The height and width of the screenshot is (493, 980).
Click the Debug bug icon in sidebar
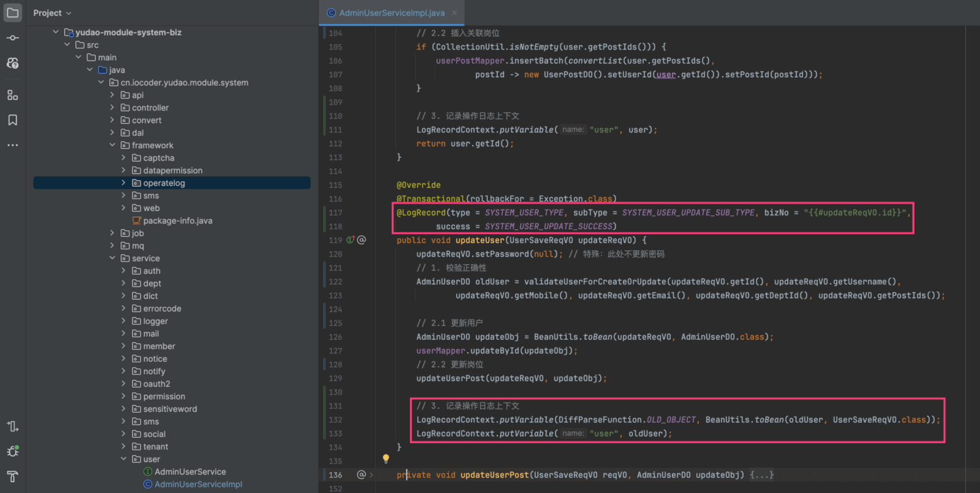click(x=13, y=451)
